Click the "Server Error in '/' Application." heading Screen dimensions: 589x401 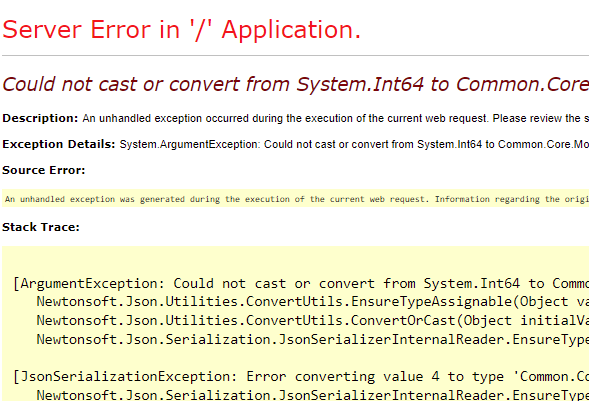point(181,30)
